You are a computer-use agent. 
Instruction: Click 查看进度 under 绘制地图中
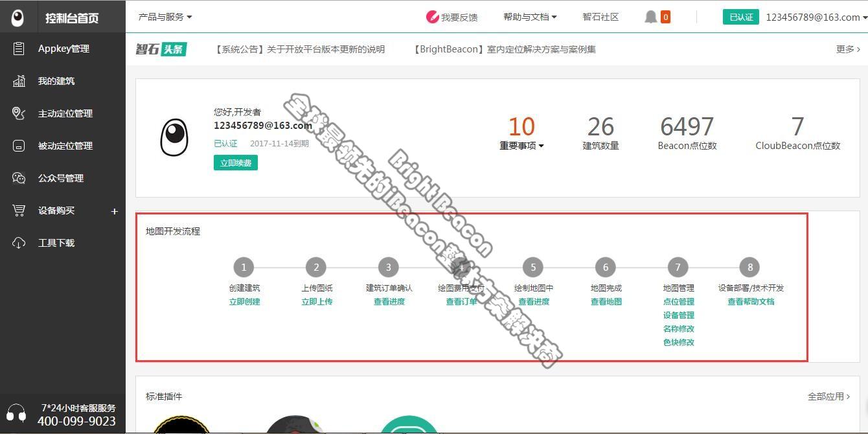click(x=534, y=302)
